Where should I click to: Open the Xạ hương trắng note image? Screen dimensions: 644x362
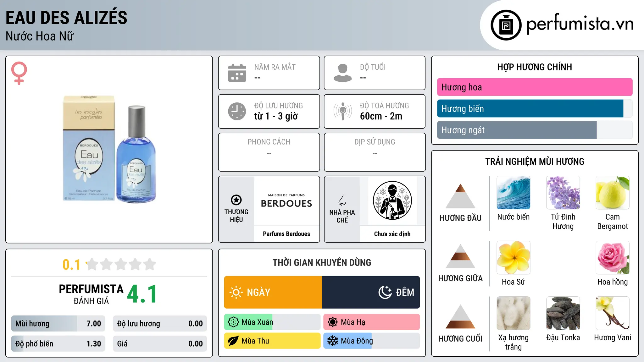[514, 313]
